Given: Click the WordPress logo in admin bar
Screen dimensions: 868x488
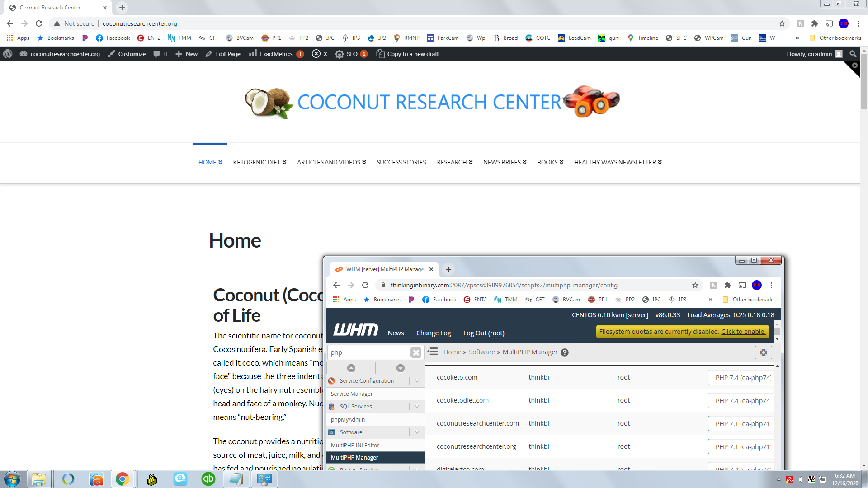Looking at the screenshot, I should [x=8, y=54].
